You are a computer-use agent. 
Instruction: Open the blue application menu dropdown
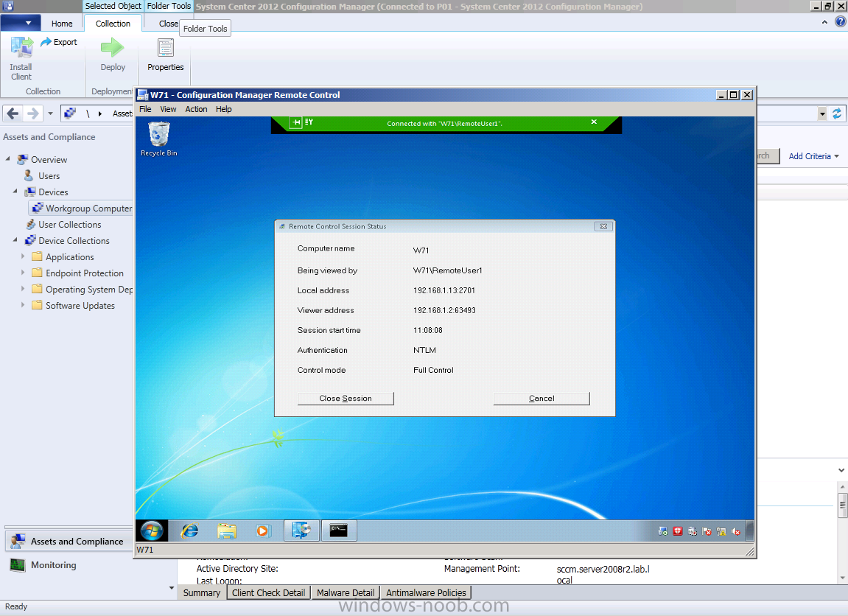20,24
